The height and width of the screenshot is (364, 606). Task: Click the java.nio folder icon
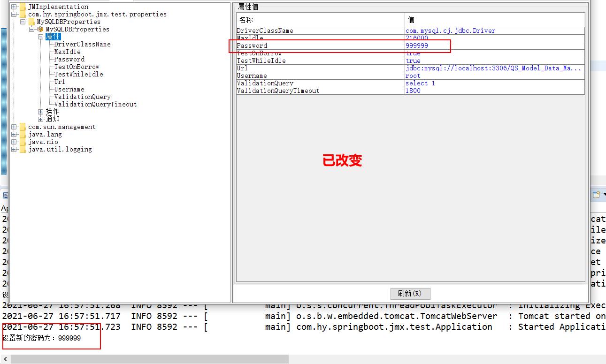pyautogui.click(x=23, y=142)
